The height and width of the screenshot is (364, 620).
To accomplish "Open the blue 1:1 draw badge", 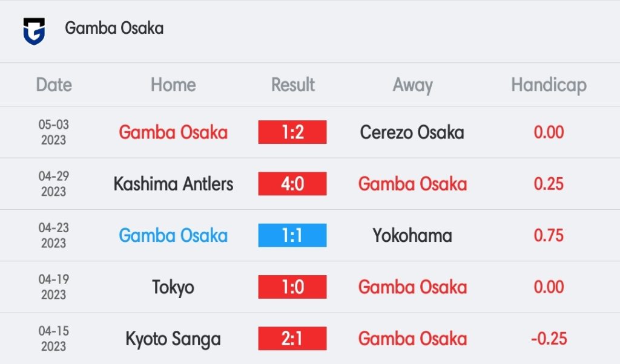I will [x=292, y=235].
